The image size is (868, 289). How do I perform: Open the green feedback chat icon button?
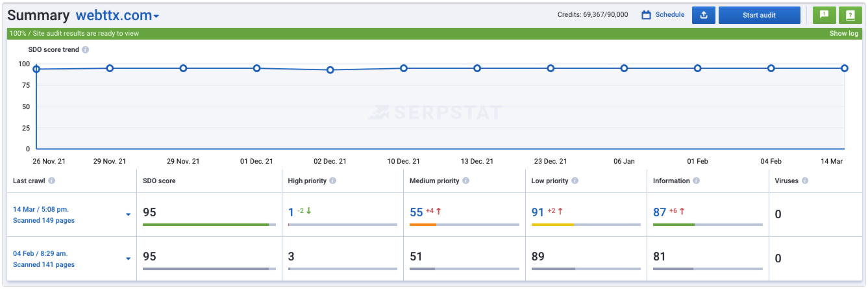[x=825, y=15]
